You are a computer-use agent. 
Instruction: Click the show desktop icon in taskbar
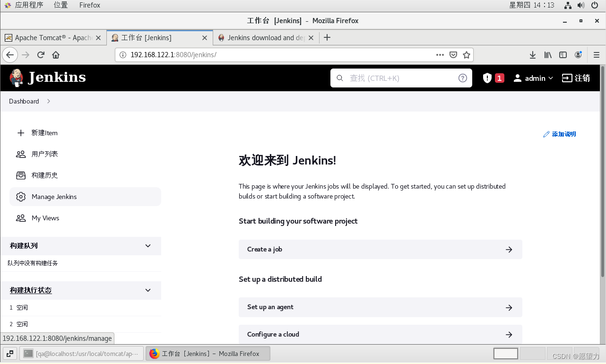click(x=10, y=354)
